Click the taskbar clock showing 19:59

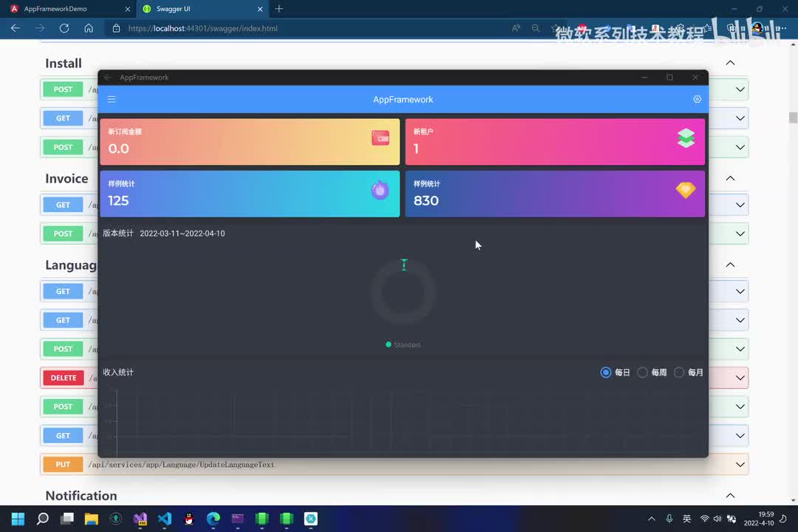pyautogui.click(x=759, y=519)
